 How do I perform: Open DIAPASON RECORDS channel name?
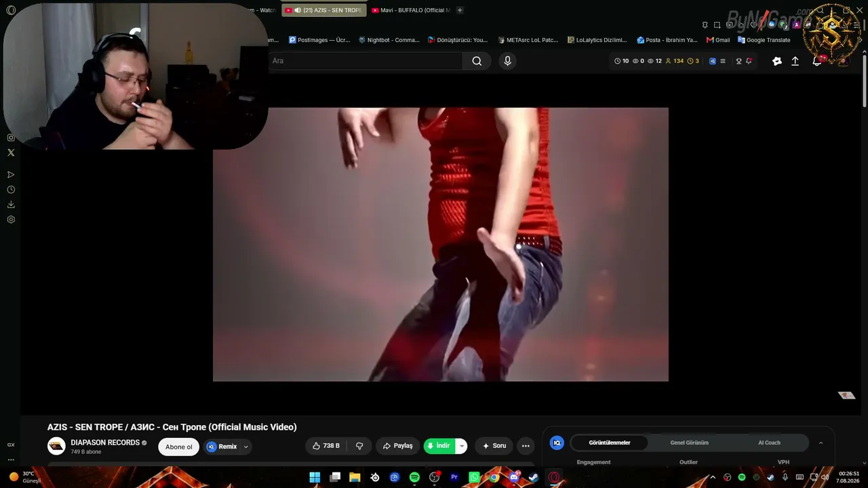[105, 443]
